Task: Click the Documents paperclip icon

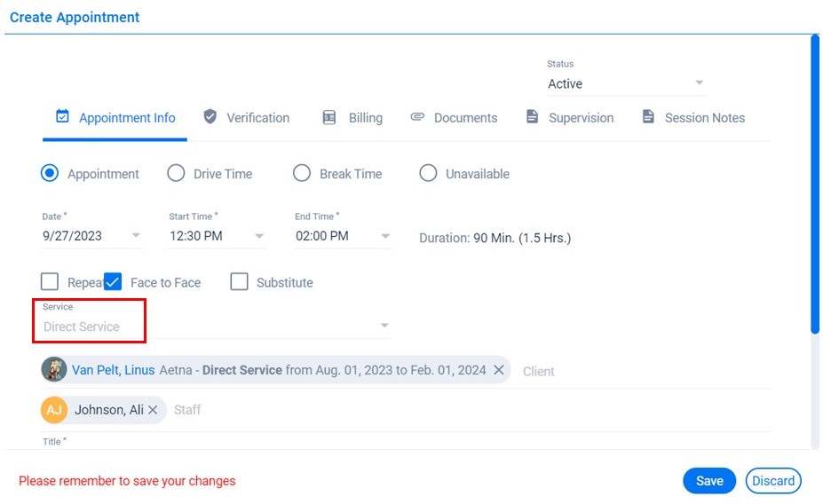Action: (x=417, y=117)
